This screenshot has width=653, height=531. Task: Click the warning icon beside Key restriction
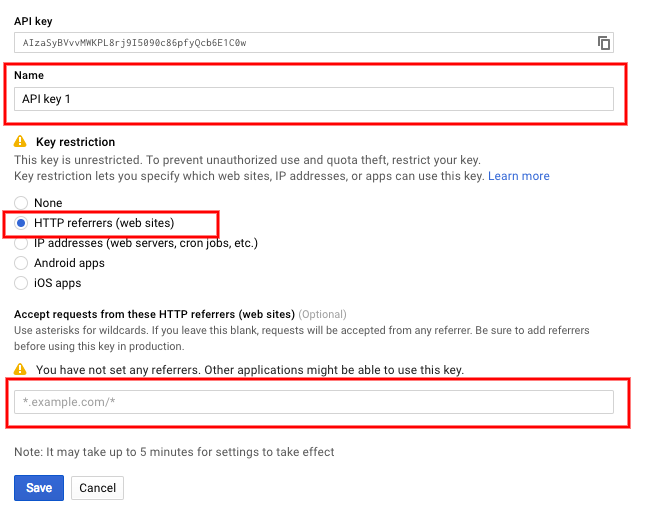21,142
